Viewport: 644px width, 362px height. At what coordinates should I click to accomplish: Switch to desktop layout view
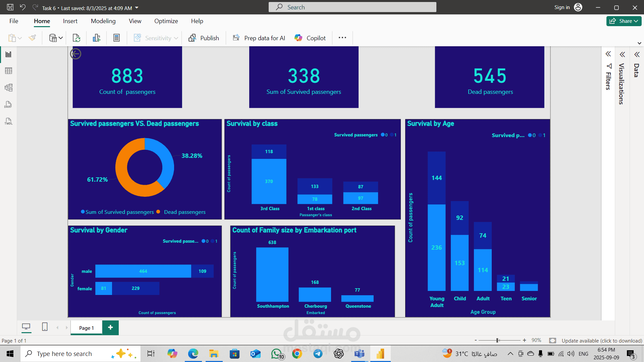pyautogui.click(x=26, y=327)
